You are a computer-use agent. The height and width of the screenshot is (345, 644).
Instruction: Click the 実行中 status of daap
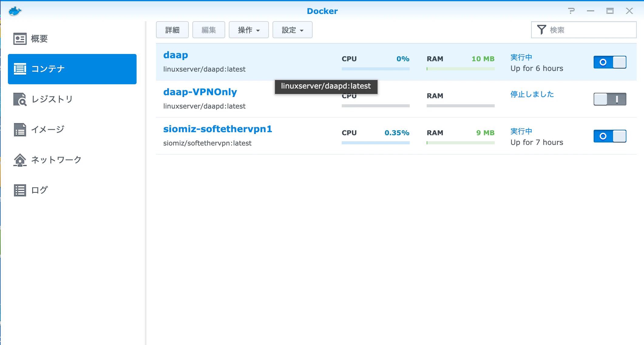pos(521,57)
